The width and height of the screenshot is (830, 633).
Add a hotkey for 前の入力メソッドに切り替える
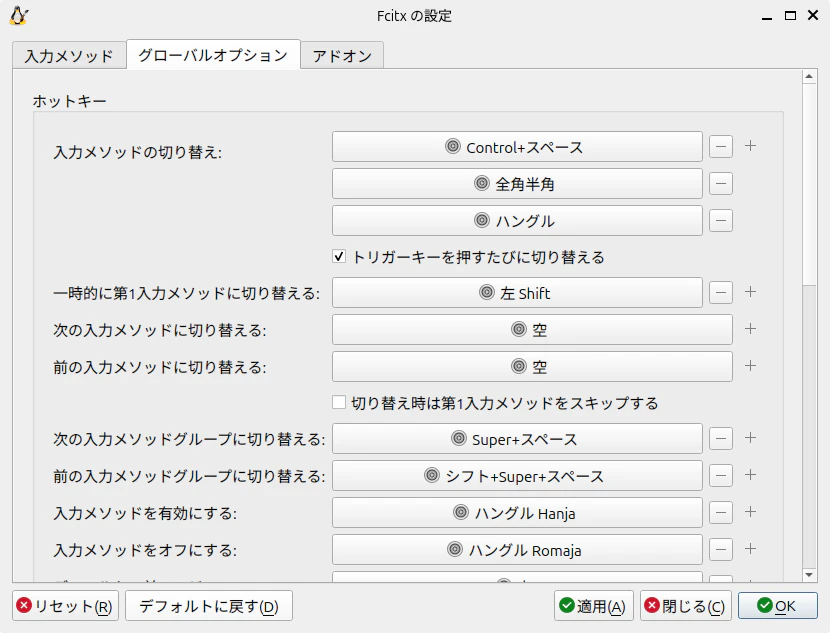750,366
